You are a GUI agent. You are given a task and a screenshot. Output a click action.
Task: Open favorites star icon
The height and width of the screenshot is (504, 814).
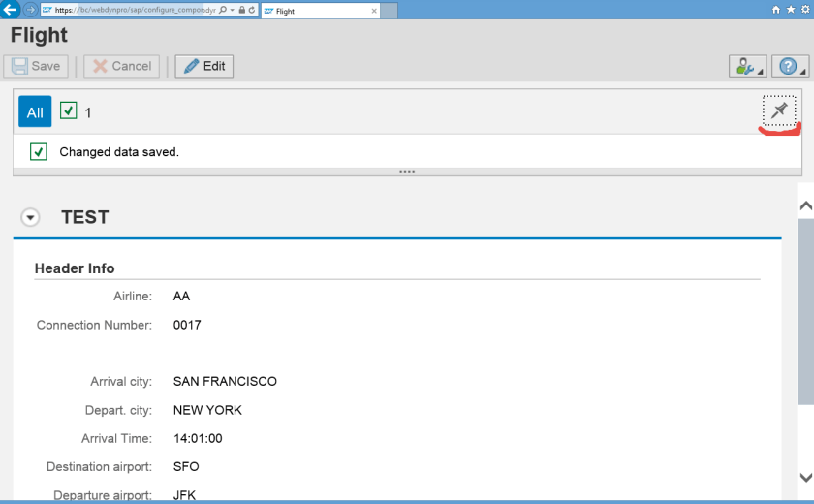click(791, 10)
